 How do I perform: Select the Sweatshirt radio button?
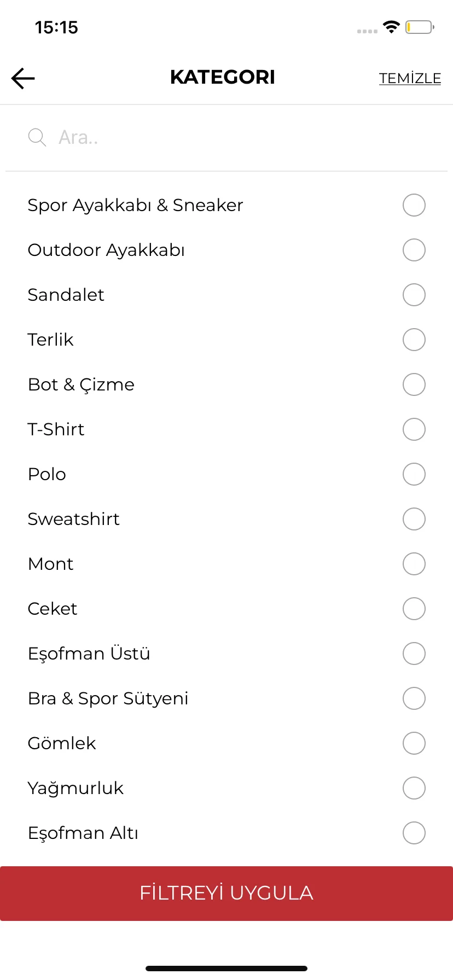tap(414, 519)
